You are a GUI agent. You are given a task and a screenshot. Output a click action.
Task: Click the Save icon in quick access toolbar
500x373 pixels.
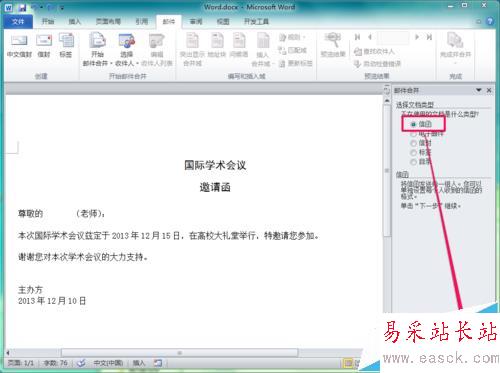point(22,7)
